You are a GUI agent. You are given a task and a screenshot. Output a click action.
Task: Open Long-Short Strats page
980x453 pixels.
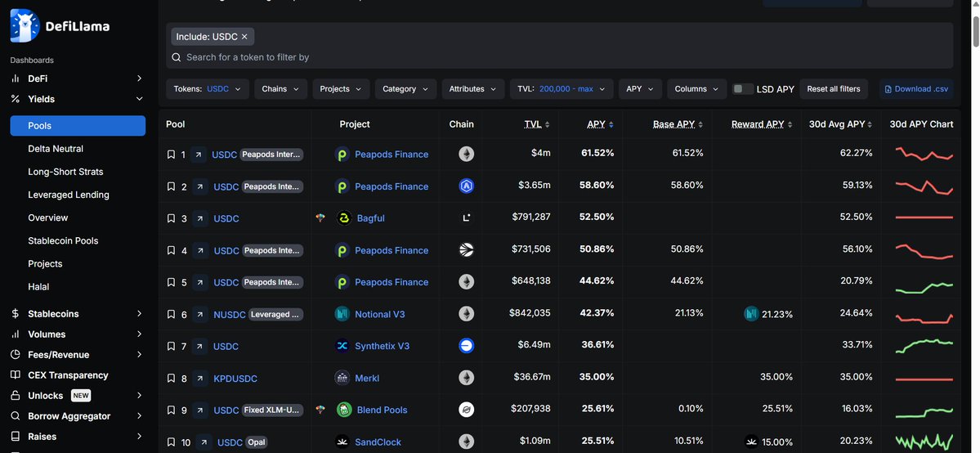[65, 172]
